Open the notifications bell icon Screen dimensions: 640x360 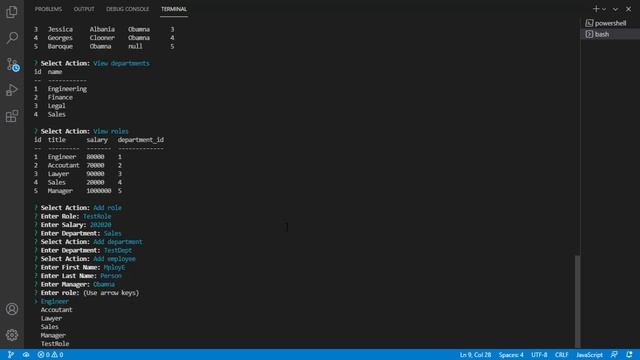click(629, 355)
